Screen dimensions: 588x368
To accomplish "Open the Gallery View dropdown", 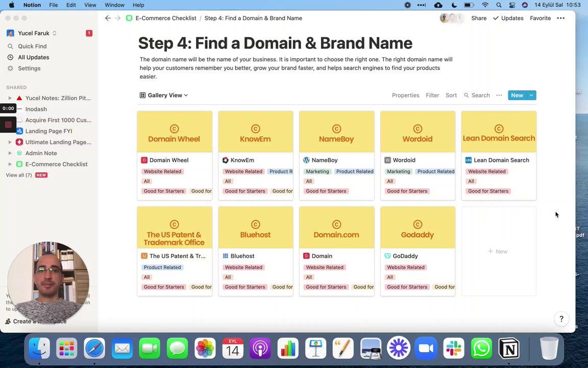I will pos(163,96).
